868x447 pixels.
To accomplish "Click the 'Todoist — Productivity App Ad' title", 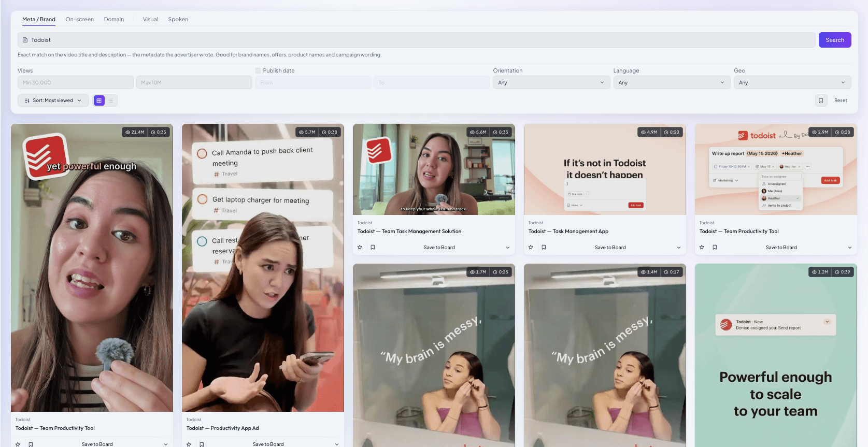I will click(x=222, y=428).
